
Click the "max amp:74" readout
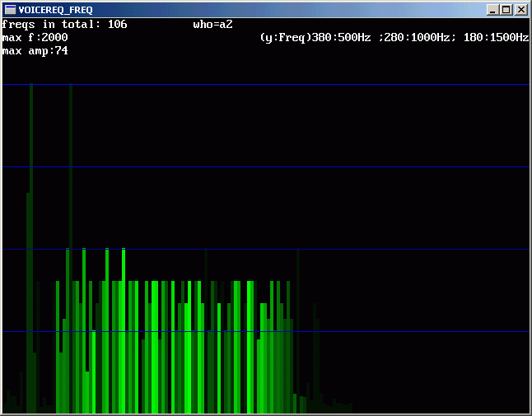click(x=35, y=51)
